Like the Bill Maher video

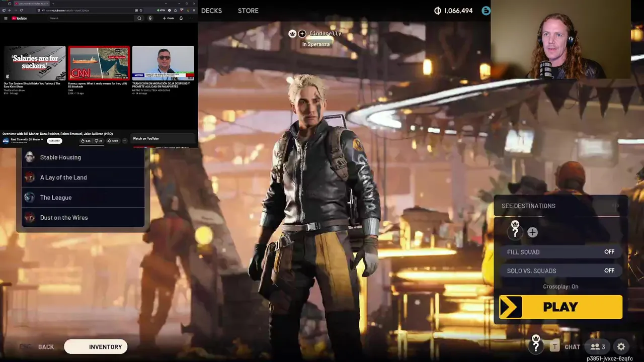tap(86, 141)
